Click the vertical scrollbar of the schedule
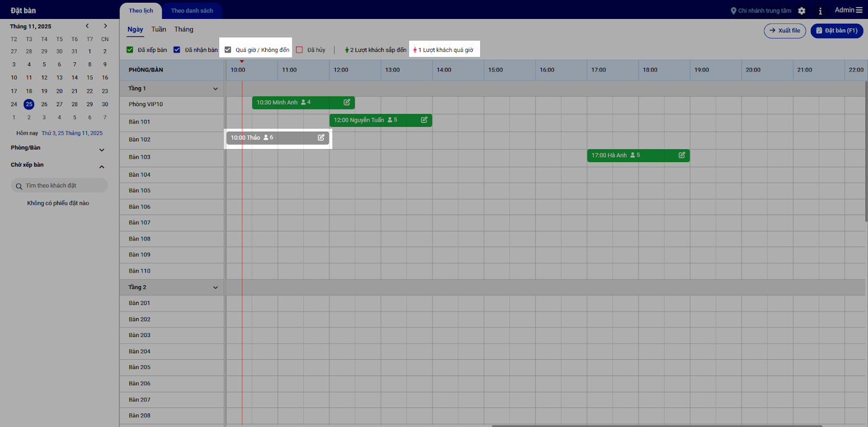 tap(866, 151)
